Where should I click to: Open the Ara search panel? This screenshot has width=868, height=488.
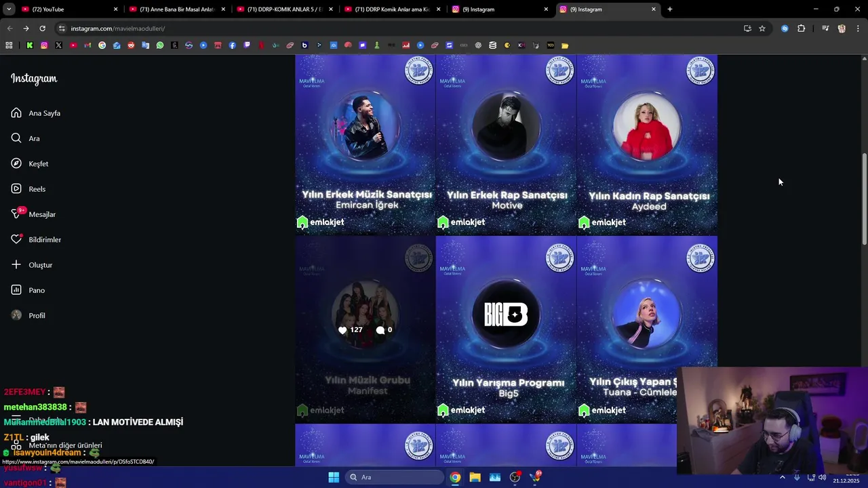click(x=25, y=138)
